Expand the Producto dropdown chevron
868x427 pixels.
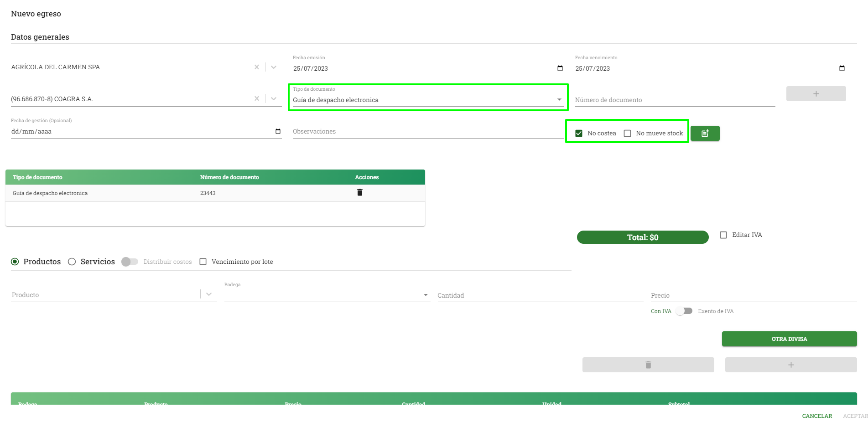tap(209, 294)
